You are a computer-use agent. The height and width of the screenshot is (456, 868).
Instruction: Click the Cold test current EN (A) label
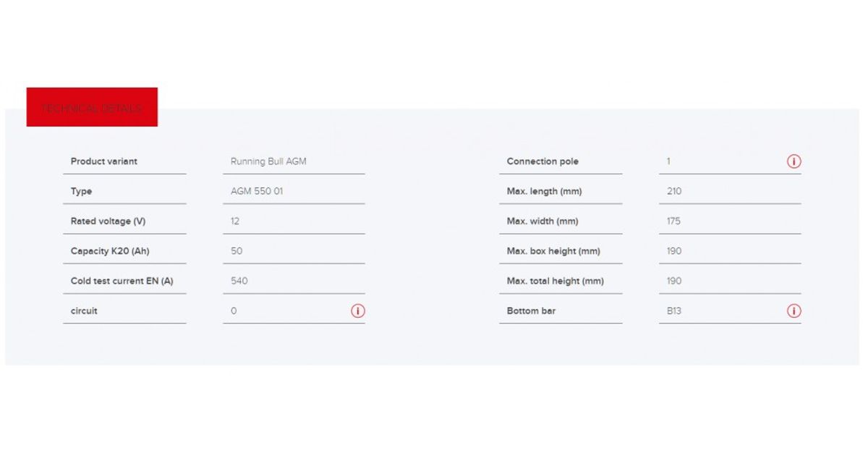(x=122, y=281)
